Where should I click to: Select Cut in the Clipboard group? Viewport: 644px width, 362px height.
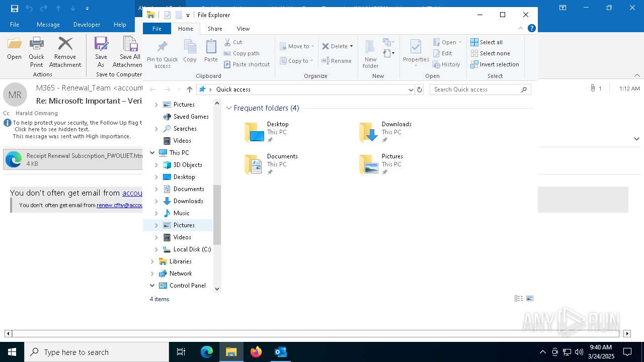pyautogui.click(x=233, y=42)
